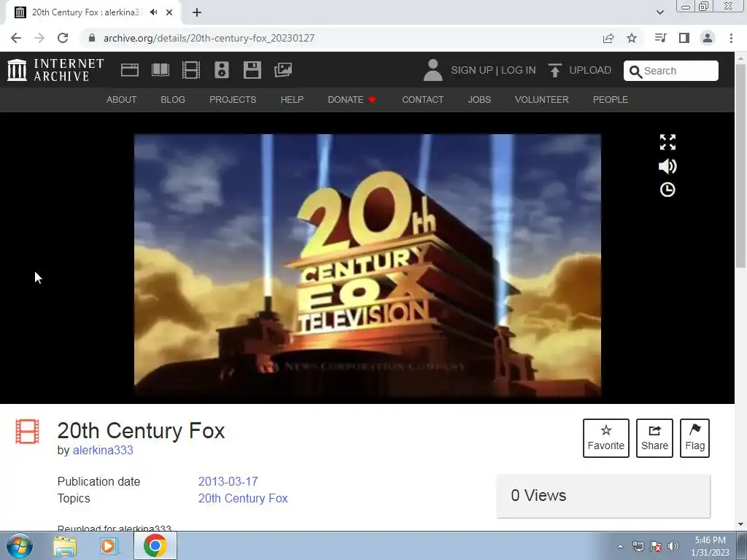Image resolution: width=747 pixels, height=560 pixels.
Task: Open the Web (Wayback) section icon
Action: click(130, 70)
